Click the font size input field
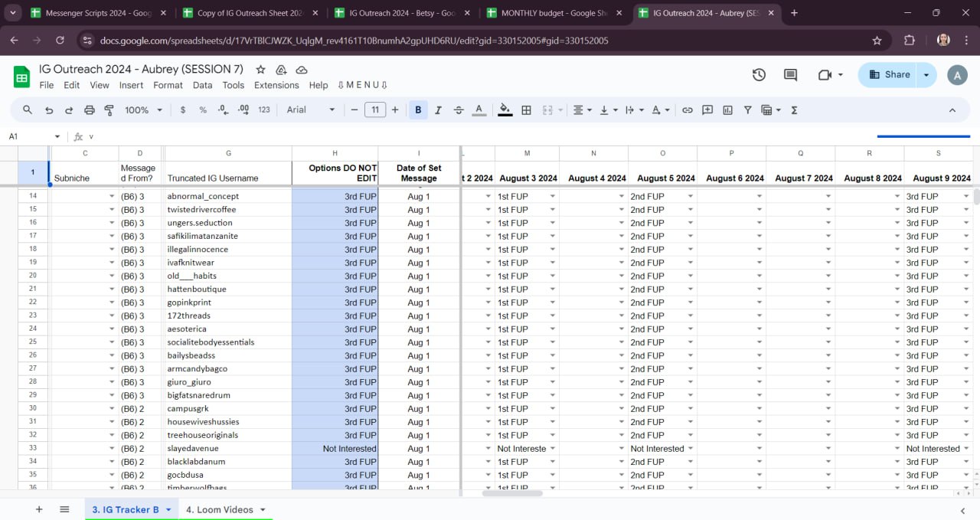The width and height of the screenshot is (980, 520). pyautogui.click(x=374, y=110)
